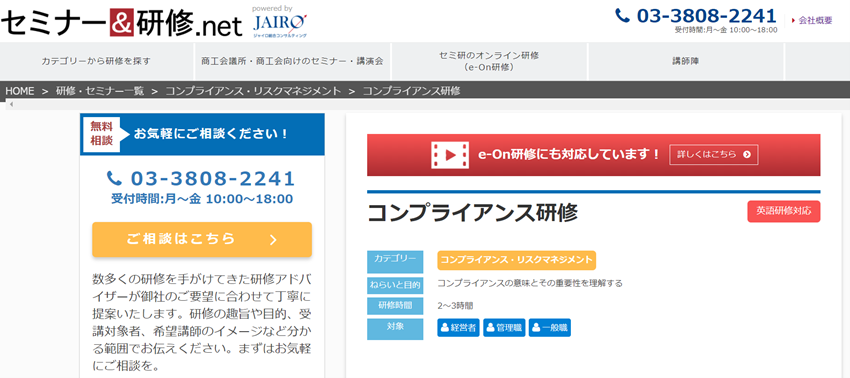
Task: Click the ご相談はこちら orange button
Action: (202, 239)
